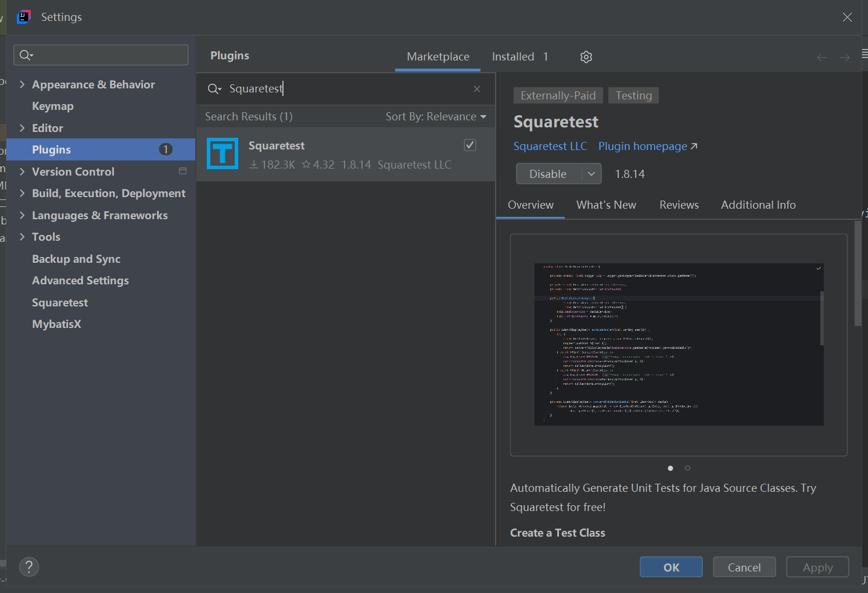Uncheck the Squaretest plugin enabled checkbox
Image resolution: width=868 pixels, height=593 pixels.
(470, 145)
